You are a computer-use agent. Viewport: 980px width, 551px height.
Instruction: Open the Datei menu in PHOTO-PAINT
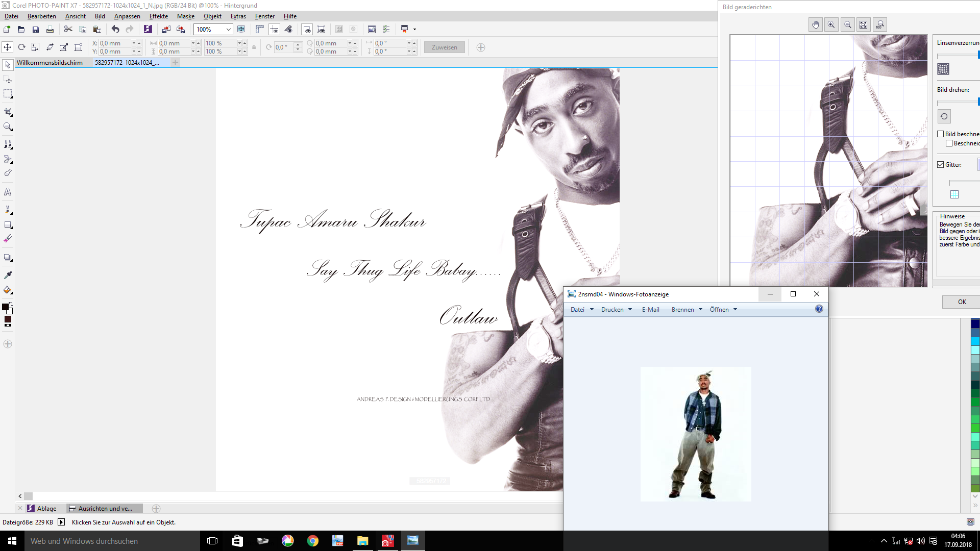point(11,16)
